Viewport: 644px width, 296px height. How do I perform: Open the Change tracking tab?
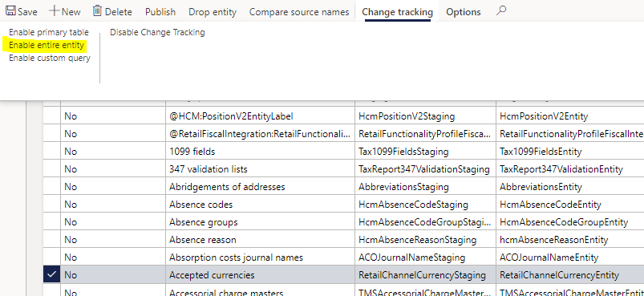(397, 12)
